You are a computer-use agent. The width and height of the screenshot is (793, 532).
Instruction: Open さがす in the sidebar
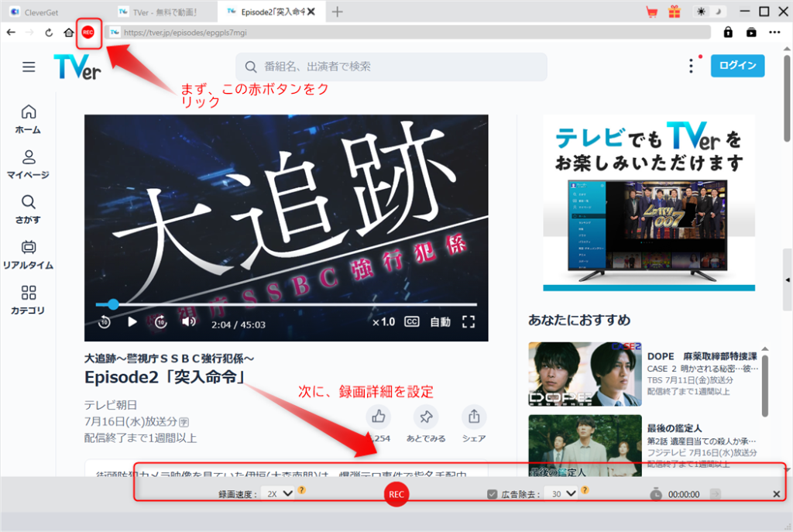[x=29, y=209]
